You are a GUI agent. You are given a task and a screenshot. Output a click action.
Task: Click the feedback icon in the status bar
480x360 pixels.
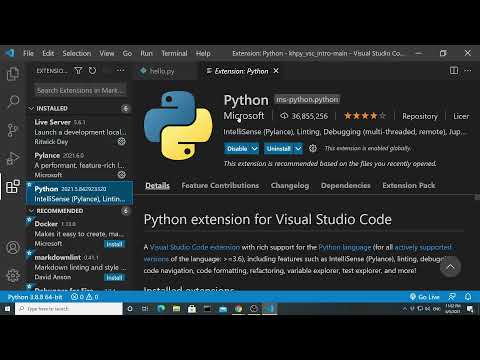[x=452, y=297]
